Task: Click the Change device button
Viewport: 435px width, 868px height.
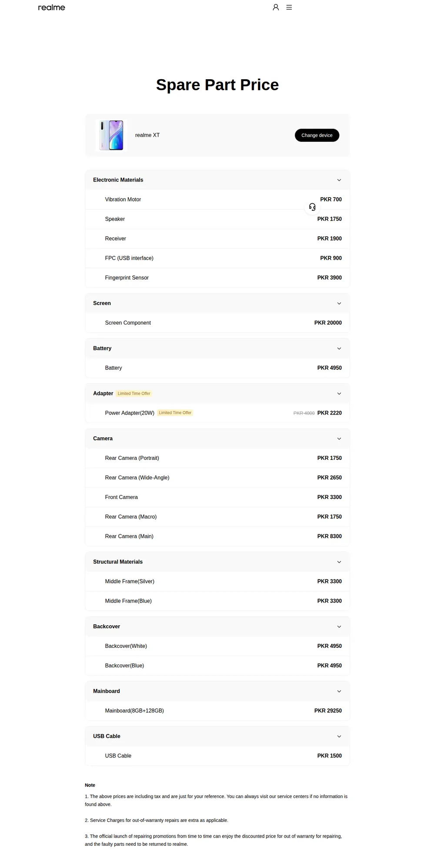Action: [317, 135]
